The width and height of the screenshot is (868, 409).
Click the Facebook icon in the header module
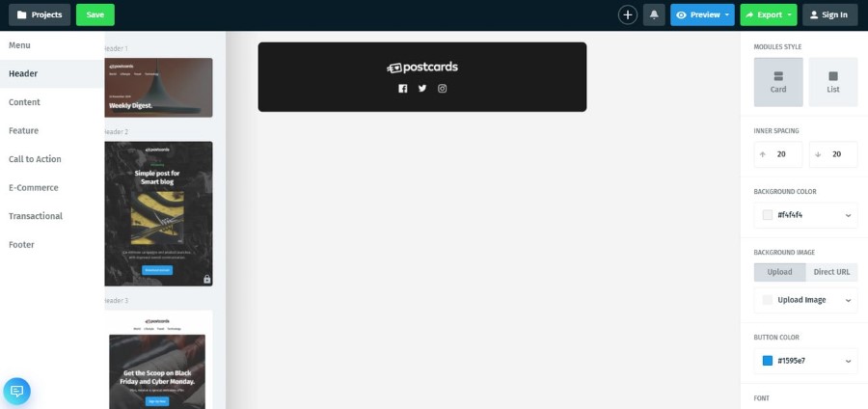[x=402, y=89]
